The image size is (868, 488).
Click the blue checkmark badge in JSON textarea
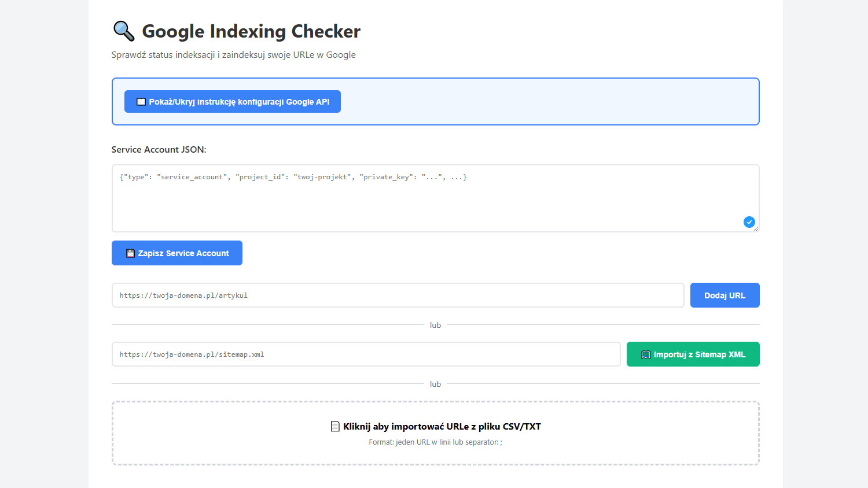click(749, 222)
